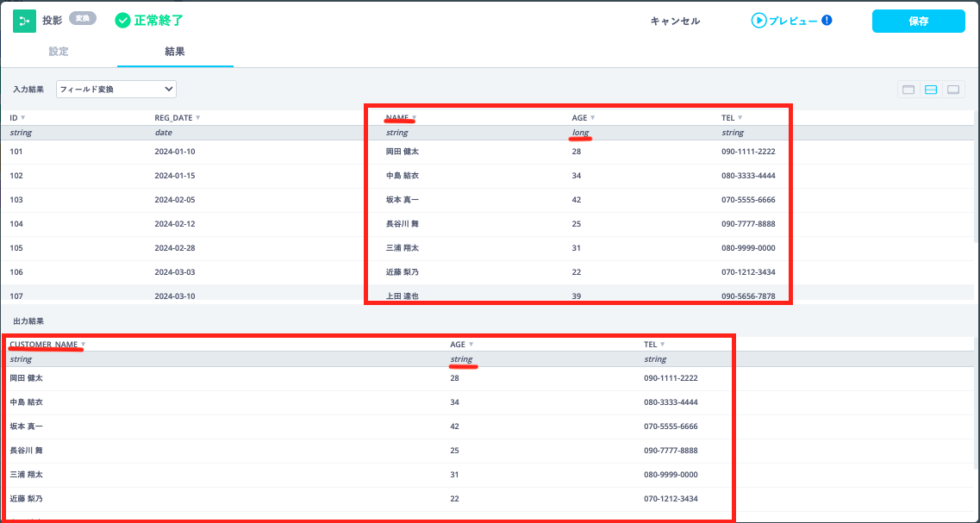Switch to the 設定 tab

point(59,52)
